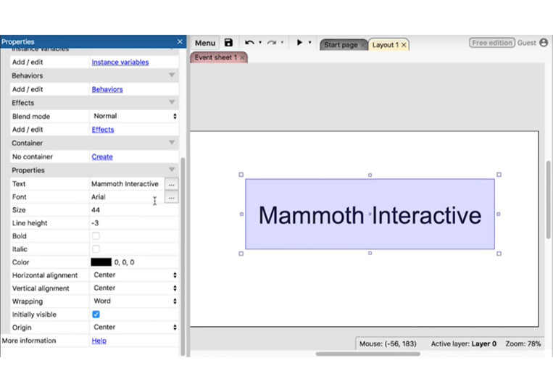
Task: Open the Effects add/edit link
Action: [103, 130]
